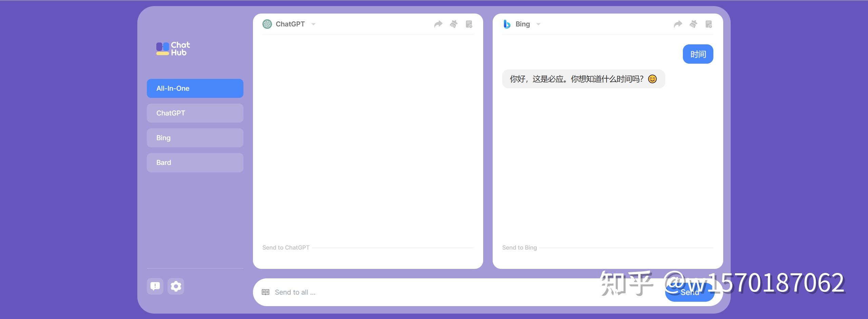Open settings gear in sidebar
The width and height of the screenshot is (868, 319).
(176, 286)
